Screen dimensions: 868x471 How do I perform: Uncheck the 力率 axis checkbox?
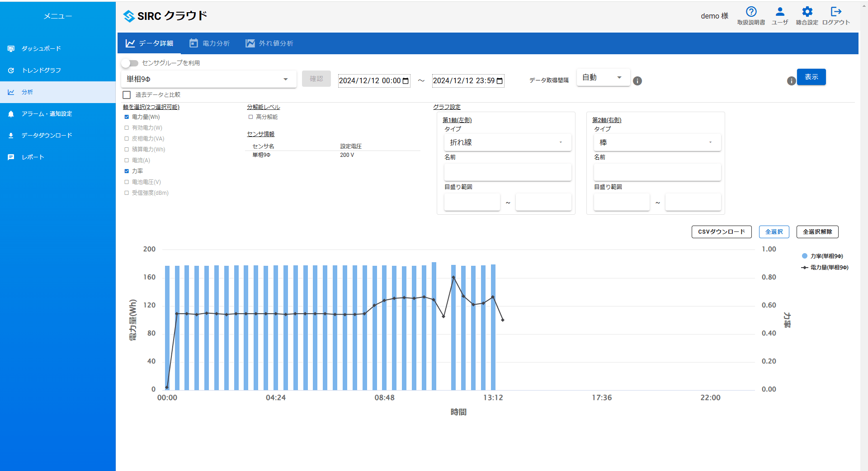(127, 171)
